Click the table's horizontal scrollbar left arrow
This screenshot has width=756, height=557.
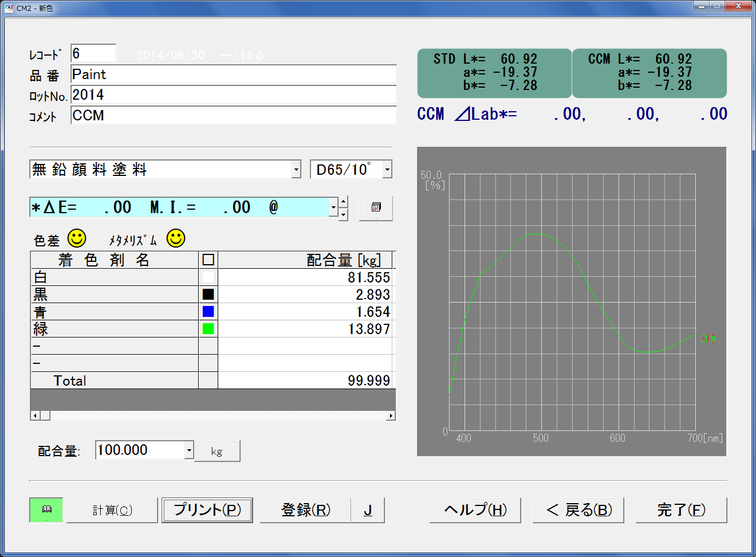36,415
